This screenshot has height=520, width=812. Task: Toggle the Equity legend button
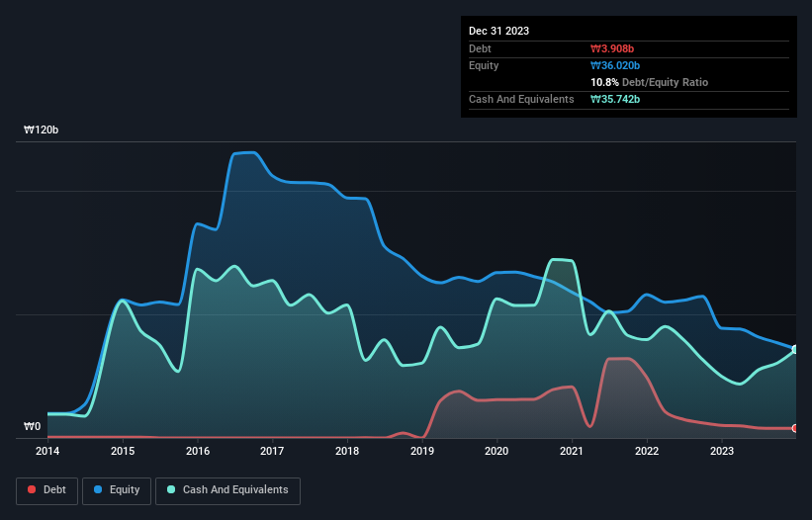(117, 490)
